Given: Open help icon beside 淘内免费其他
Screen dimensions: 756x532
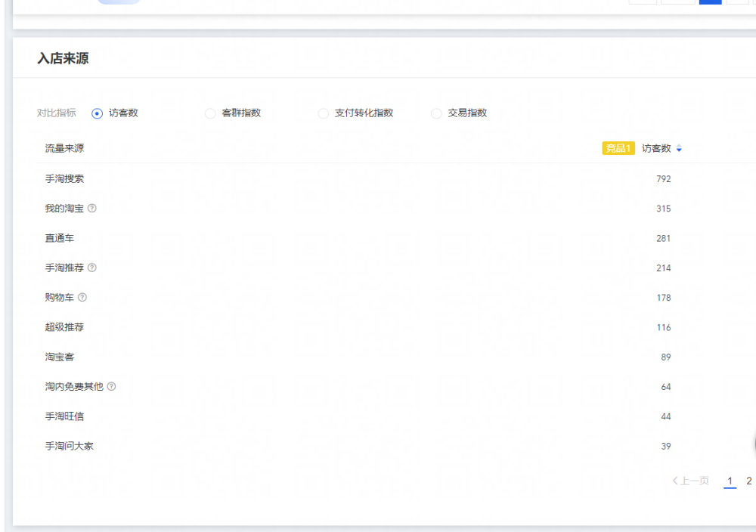Looking at the screenshot, I should pos(111,386).
